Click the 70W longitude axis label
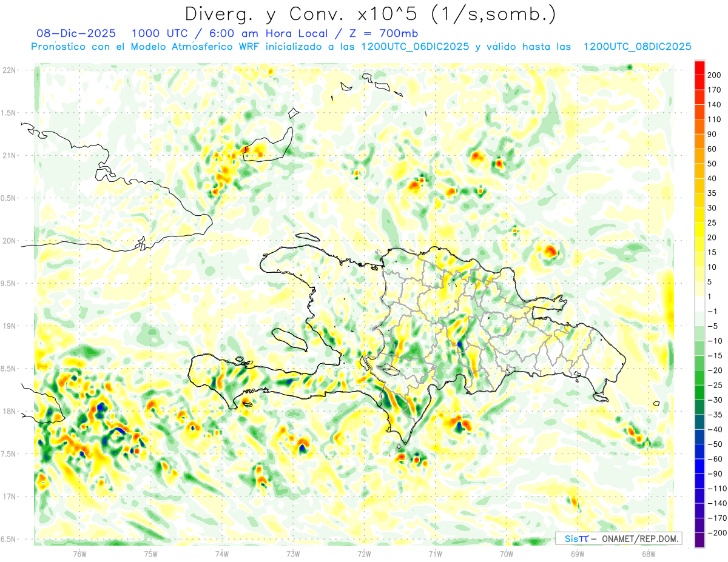The width and height of the screenshot is (728, 562). [x=507, y=554]
